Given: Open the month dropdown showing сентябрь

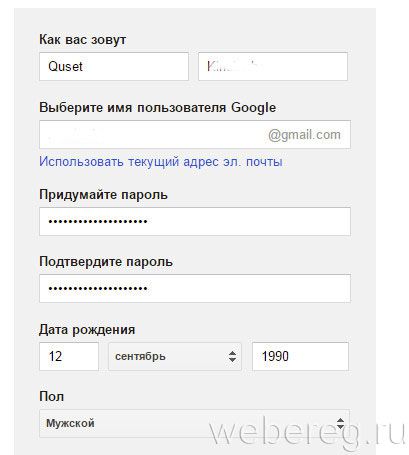Looking at the screenshot, I should coord(175,356).
